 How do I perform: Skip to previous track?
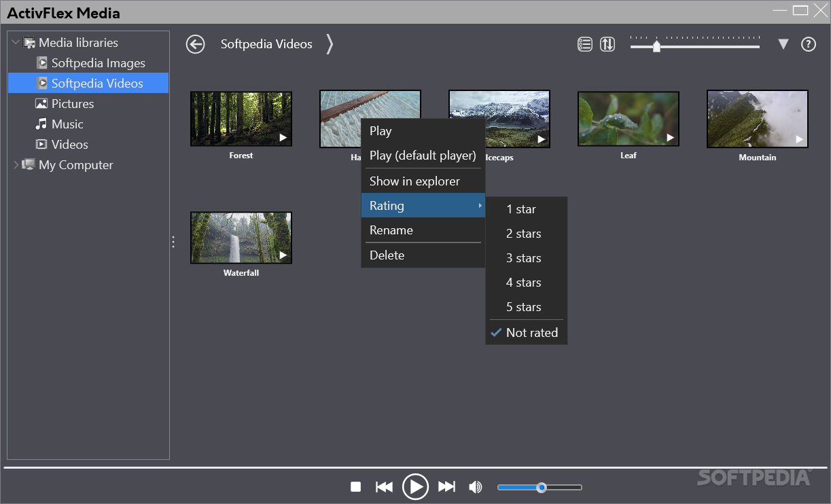click(x=384, y=486)
